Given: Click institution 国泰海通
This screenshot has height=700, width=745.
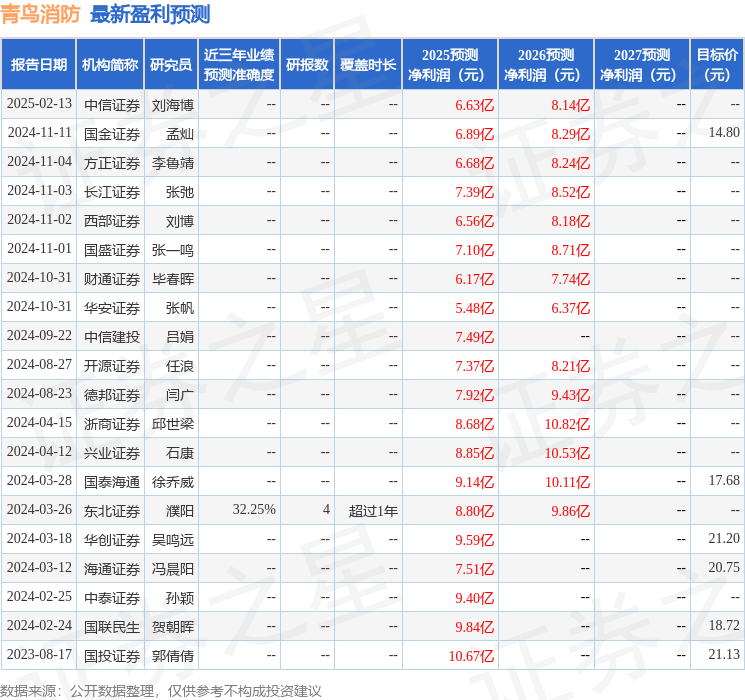Looking at the screenshot, I should [x=112, y=482].
